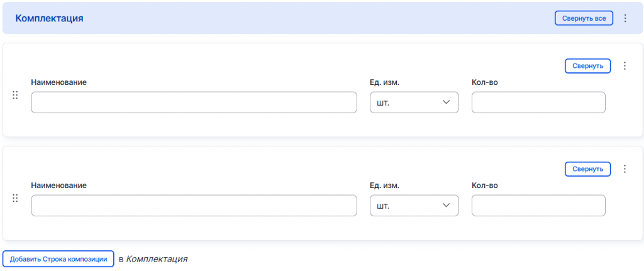Click "Добавить Строка композиции" button
Image resolution: width=644 pixels, height=271 pixels.
click(x=58, y=258)
